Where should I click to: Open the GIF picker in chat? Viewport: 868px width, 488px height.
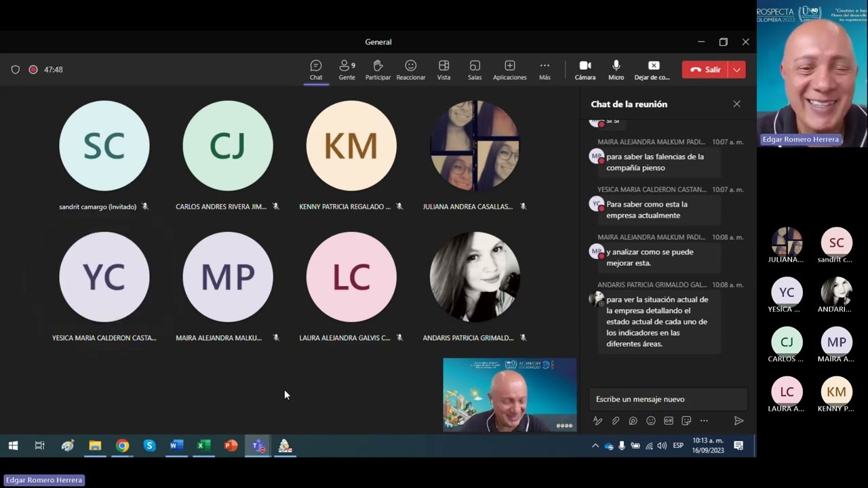click(x=669, y=421)
